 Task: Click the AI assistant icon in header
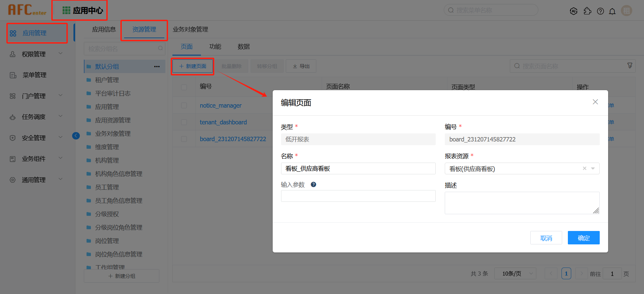pos(574,11)
